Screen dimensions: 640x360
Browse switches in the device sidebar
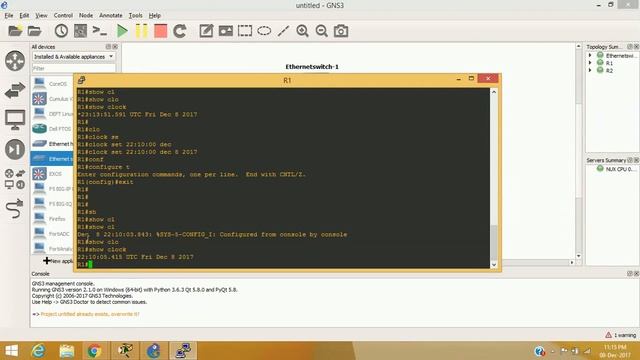click(15, 90)
